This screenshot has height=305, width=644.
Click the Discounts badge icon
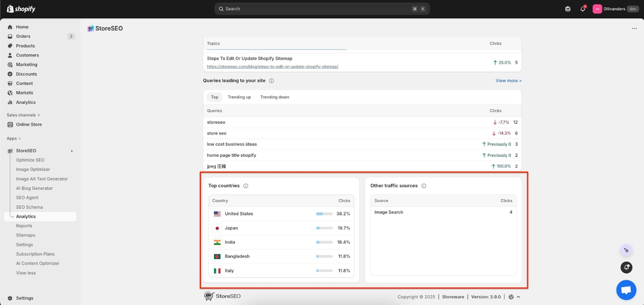(10, 74)
